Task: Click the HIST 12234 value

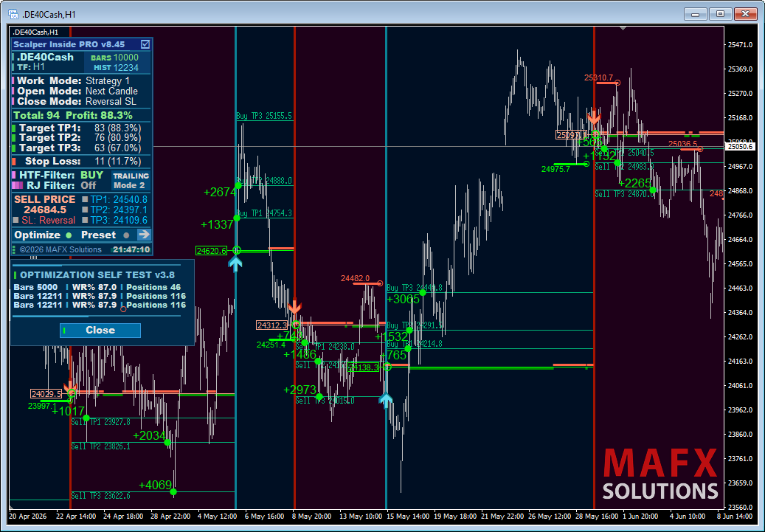Action: [116, 68]
